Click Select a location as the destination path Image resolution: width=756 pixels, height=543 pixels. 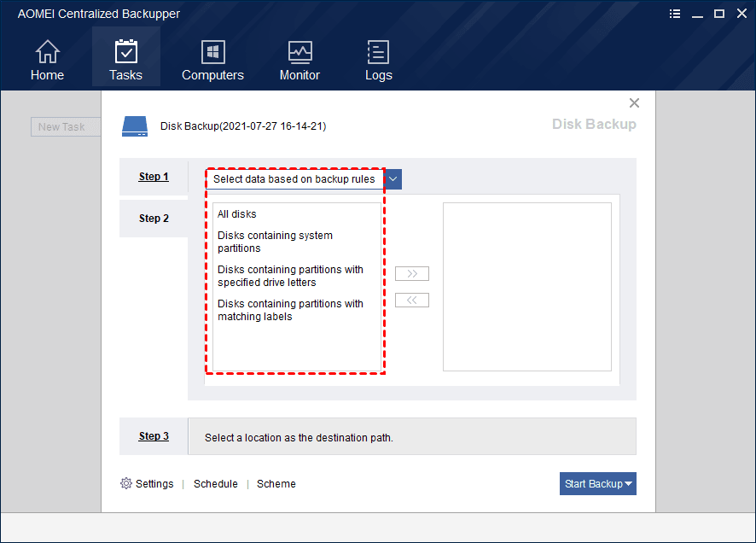tap(299, 438)
